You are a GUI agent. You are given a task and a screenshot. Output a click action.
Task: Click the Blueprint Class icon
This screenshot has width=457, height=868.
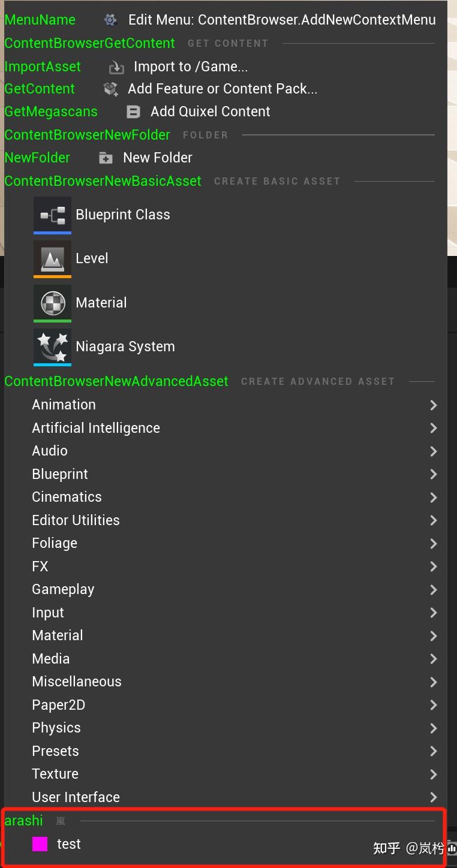pyautogui.click(x=52, y=215)
